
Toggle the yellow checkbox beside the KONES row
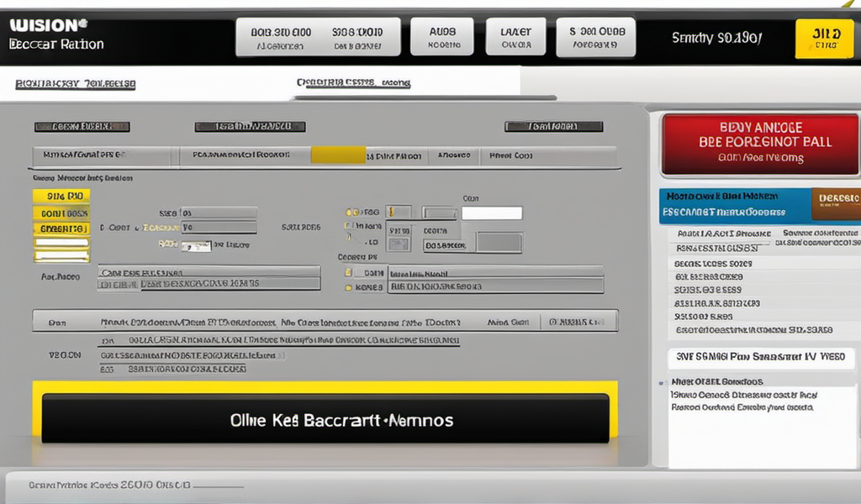tap(348, 287)
